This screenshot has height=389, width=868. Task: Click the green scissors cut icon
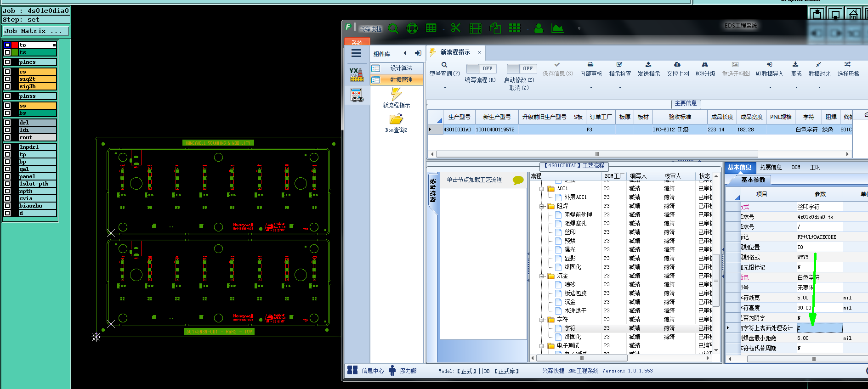[456, 28]
